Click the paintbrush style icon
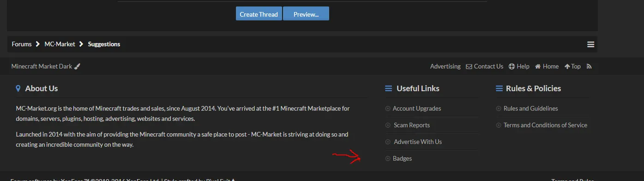Screen dimensions: 644x181 tap(77, 66)
